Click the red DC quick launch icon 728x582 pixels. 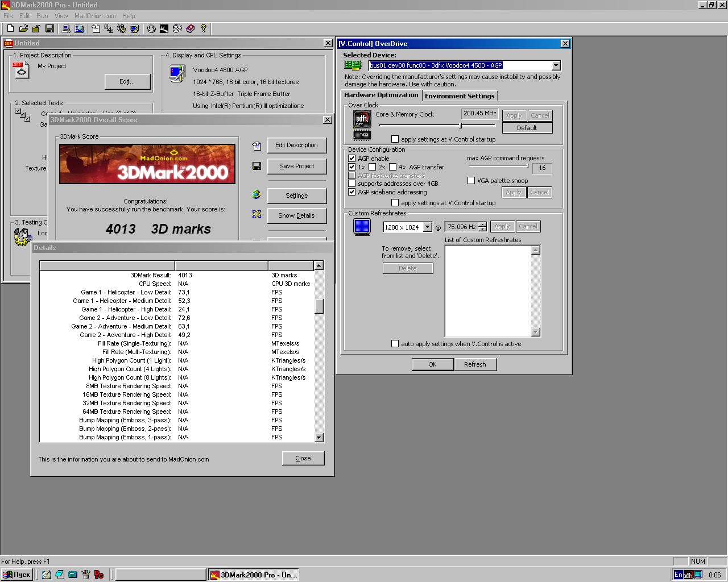click(99, 575)
